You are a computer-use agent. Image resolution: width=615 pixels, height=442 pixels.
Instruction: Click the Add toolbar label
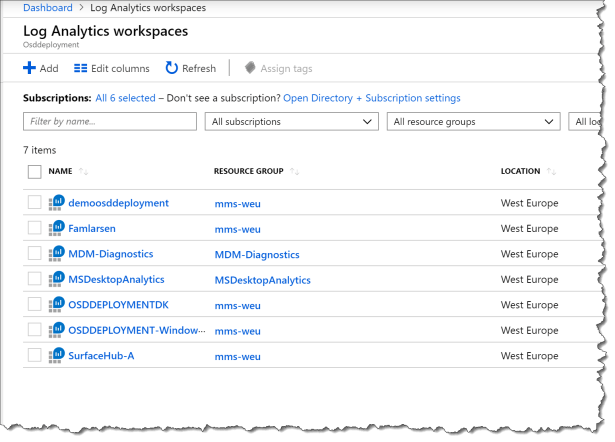(x=49, y=69)
